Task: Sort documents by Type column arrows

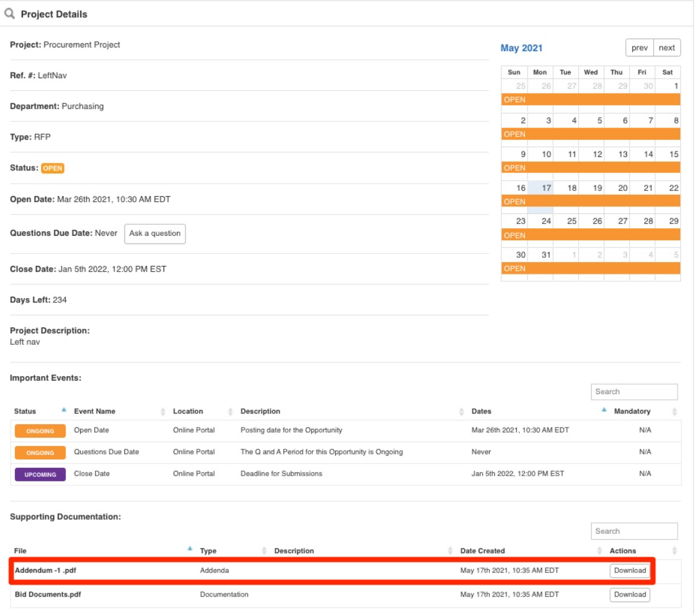Action: tap(264, 551)
